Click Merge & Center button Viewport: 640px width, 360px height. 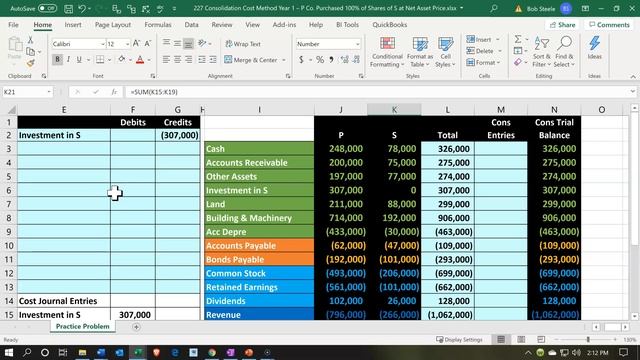[251, 60]
